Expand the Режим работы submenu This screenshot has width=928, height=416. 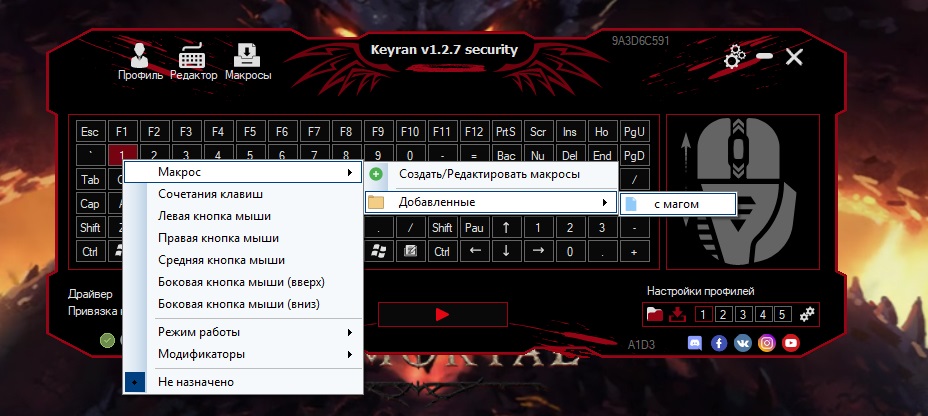(243, 333)
